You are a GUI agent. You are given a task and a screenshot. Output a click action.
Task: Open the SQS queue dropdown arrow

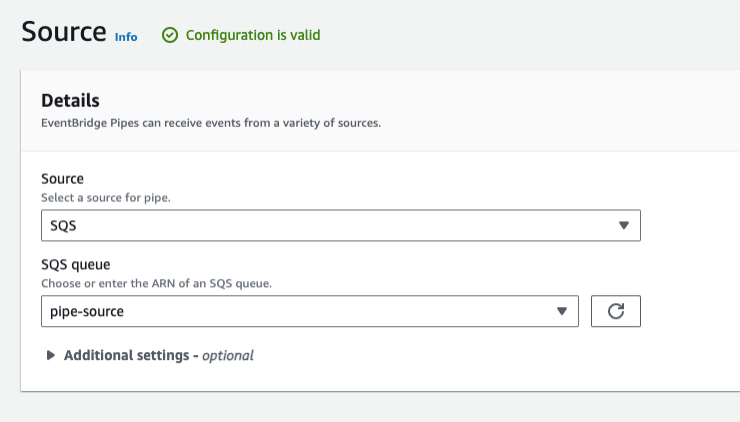coord(562,311)
